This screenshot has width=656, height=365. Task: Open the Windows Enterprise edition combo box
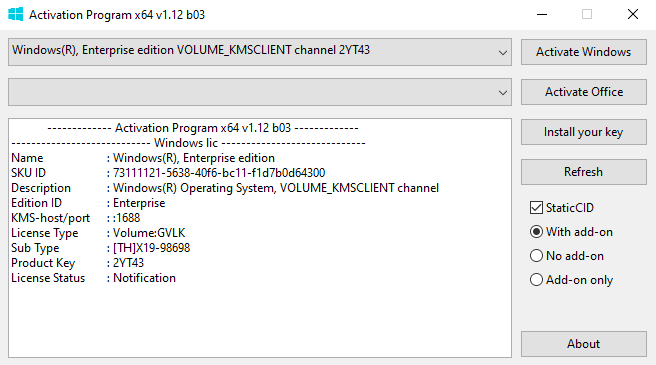click(260, 52)
